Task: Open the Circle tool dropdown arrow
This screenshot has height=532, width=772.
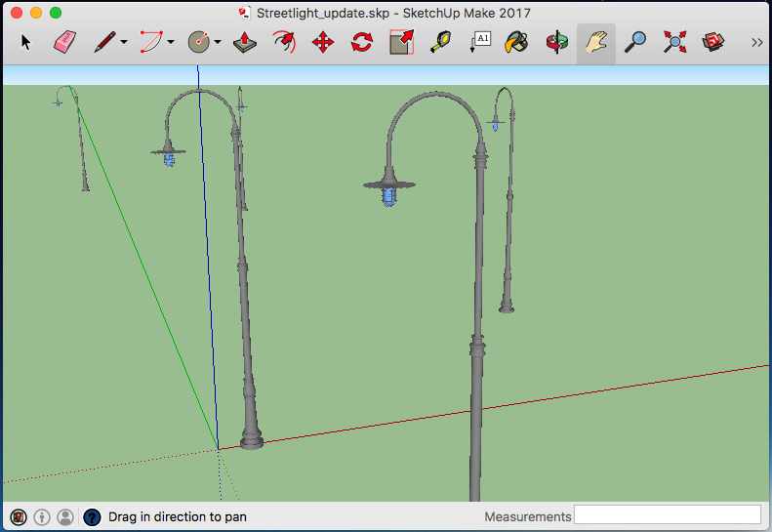Action: tap(217, 42)
